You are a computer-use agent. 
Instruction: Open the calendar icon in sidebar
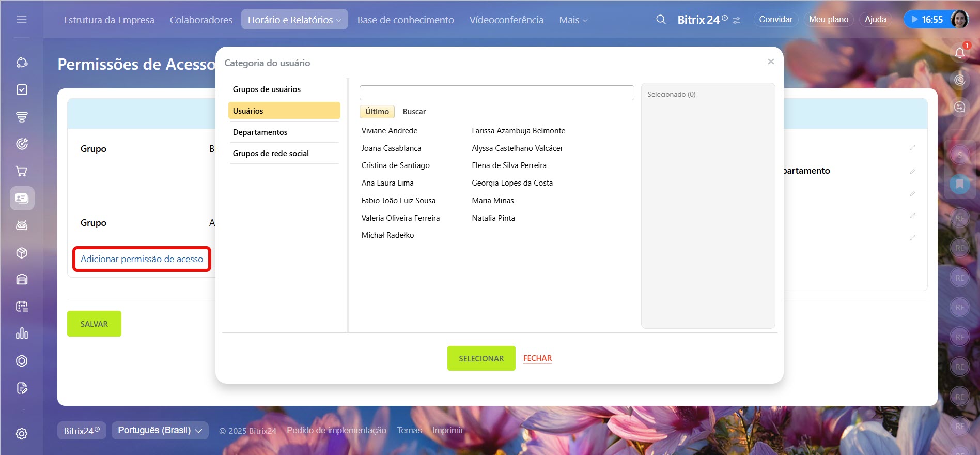click(x=22, y=307)
